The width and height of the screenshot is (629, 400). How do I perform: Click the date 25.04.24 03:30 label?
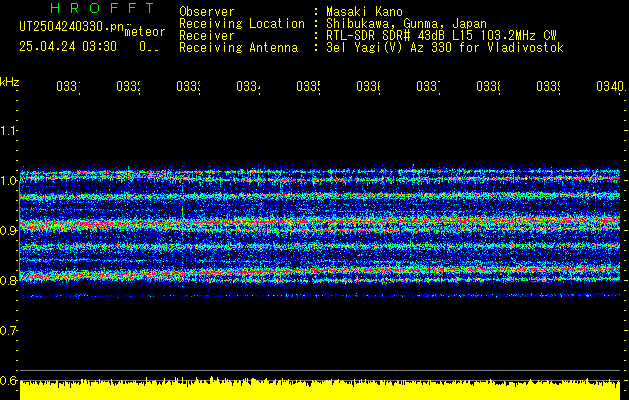68,47
